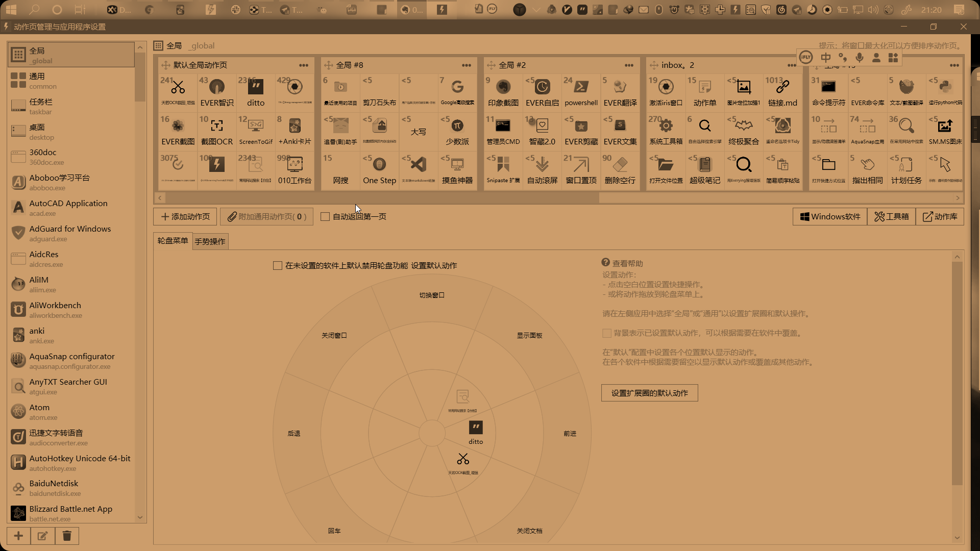The height and width of the screenshot is (551, 980).
Task: Select the 摸鱼神器 action icon
Action: point(457,165)
